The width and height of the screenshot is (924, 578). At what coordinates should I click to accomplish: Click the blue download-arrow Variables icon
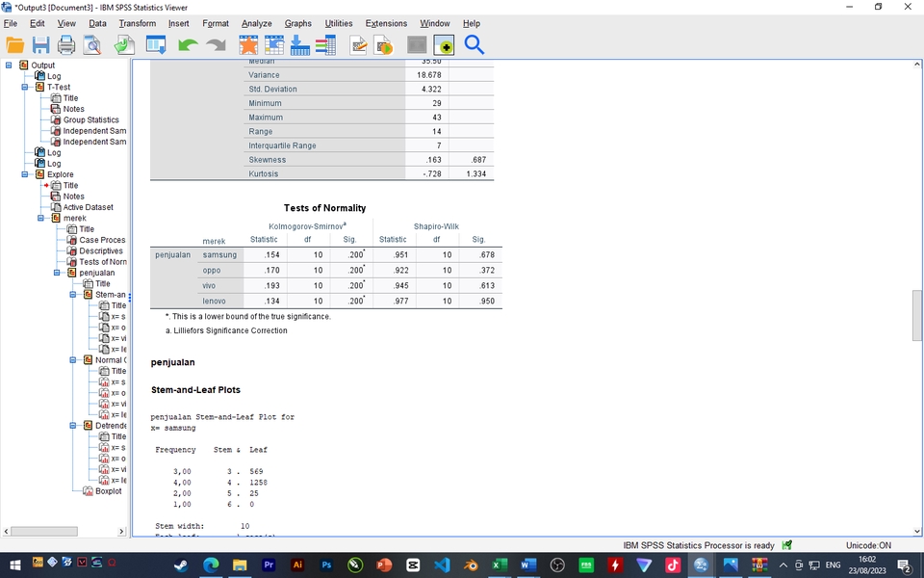(299, 45)
